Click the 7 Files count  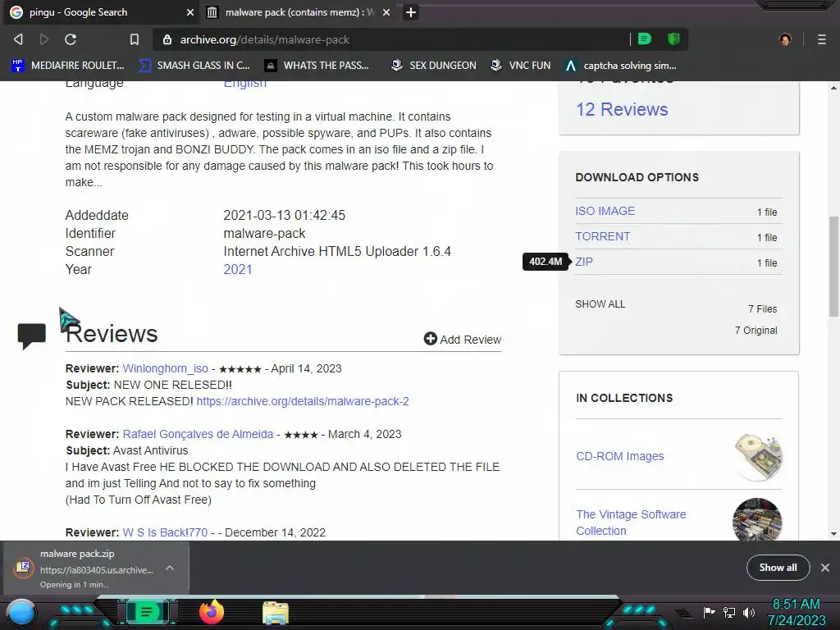(x=762, y=309)
